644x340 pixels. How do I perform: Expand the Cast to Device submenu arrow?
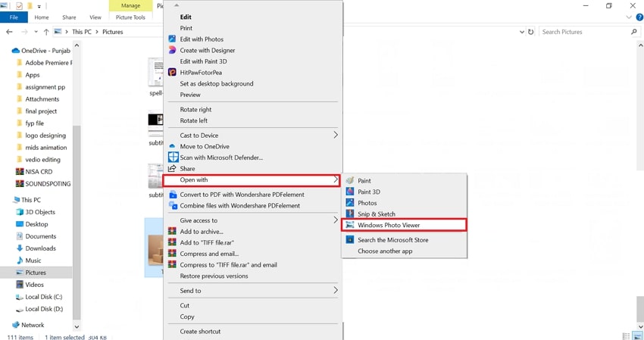tap(336, 135)
